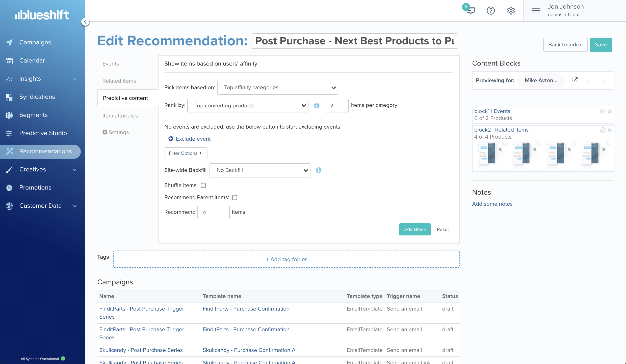Click Add some notes under Notes
The width and height of the screenshot is (626, 364).
492,204
